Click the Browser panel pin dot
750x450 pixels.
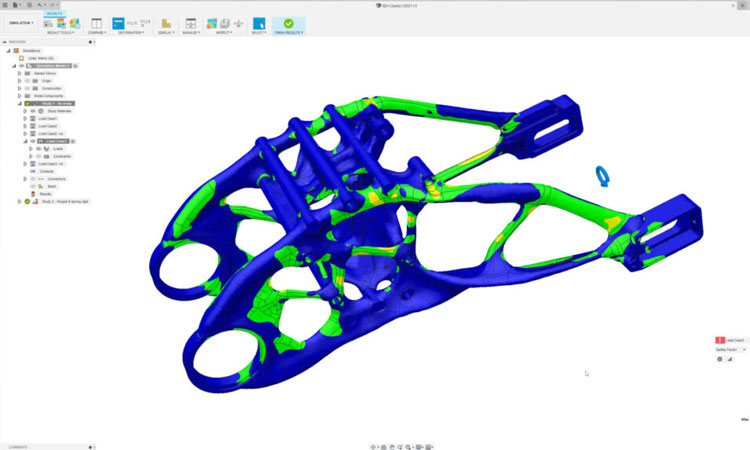(x=90, y=42)
